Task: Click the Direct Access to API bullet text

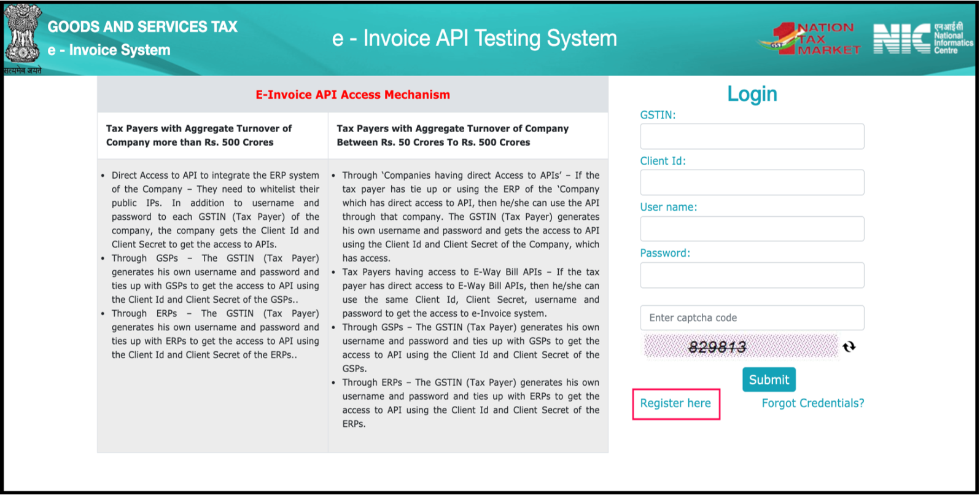Action: click(x=215, y=209)
